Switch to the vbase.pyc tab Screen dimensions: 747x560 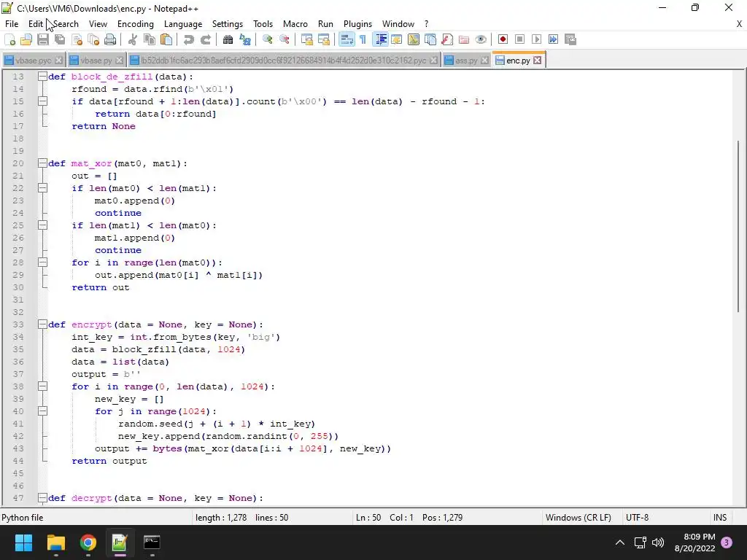[34, 61]
